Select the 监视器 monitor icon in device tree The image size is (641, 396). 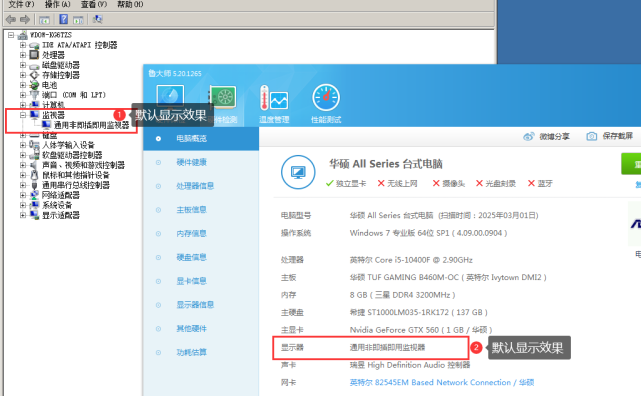coord(34,115)
